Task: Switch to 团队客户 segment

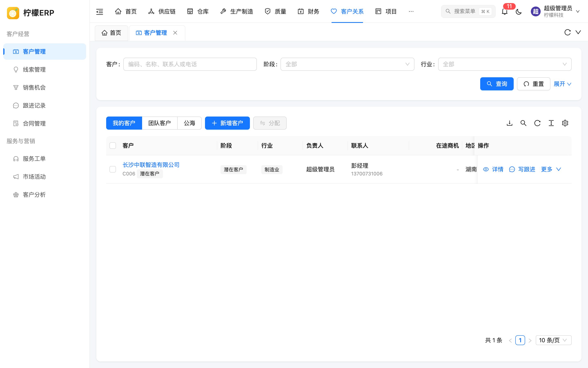Action: click(x=160, y=123)
